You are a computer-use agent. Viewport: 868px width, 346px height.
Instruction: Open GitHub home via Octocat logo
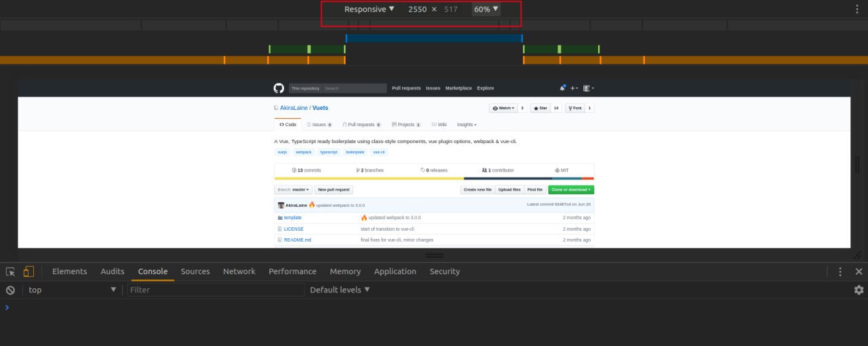click(x=278, y=88)
